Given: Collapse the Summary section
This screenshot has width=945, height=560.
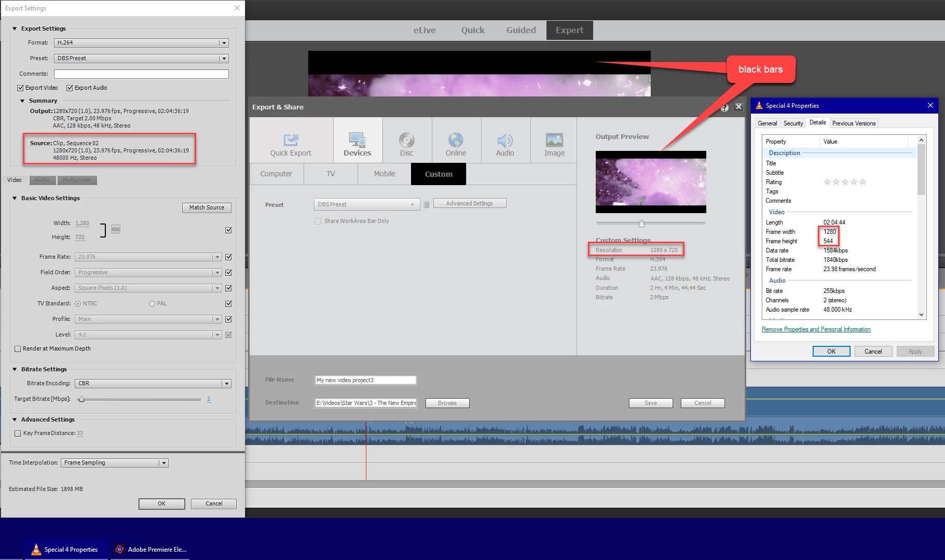Looking at the screenshot, I should 22,101.
